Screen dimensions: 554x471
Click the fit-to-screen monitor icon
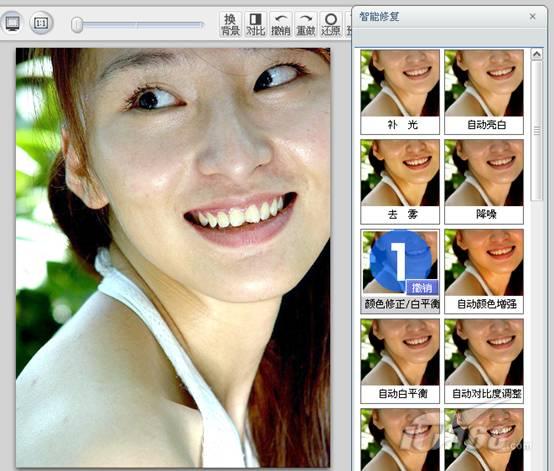pos(13,23)
